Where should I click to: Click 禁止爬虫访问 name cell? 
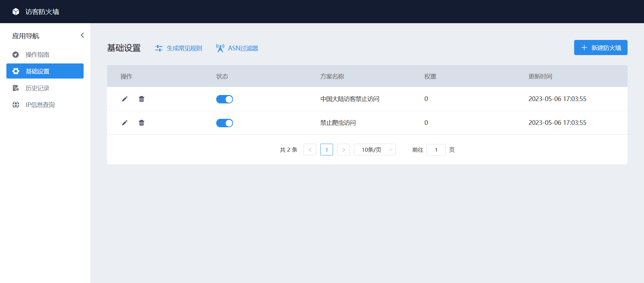338,123
